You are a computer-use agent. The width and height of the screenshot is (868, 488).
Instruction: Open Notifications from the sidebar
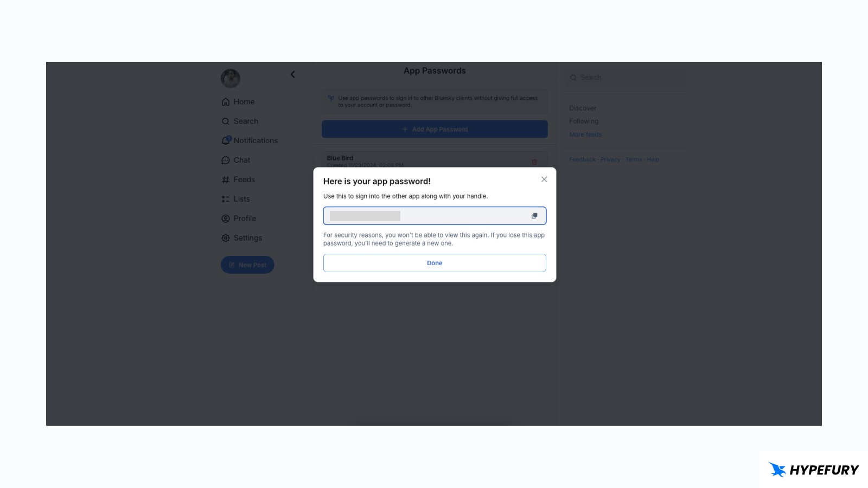226,140
